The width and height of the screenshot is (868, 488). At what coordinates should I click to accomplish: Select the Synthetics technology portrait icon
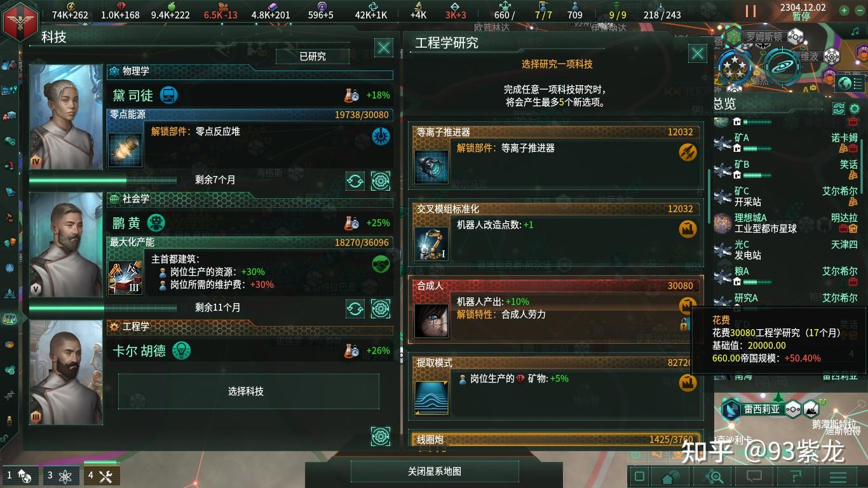[x=431, y=321]
